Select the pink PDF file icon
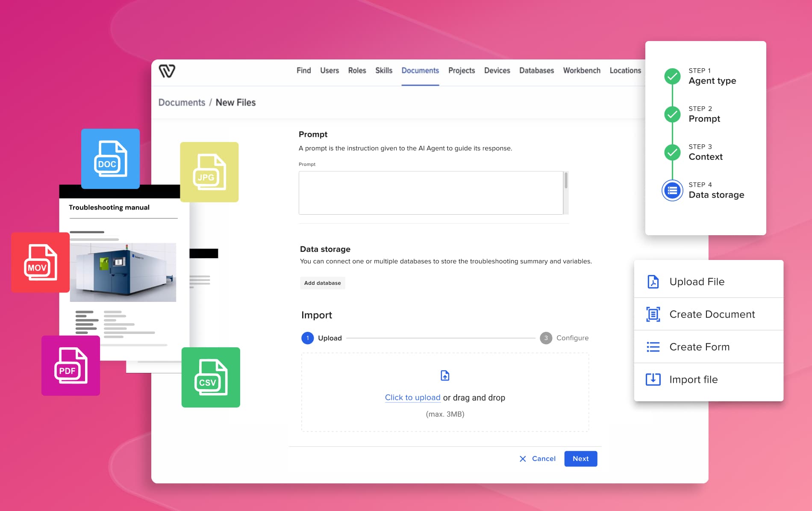 [x=70, y=365]
